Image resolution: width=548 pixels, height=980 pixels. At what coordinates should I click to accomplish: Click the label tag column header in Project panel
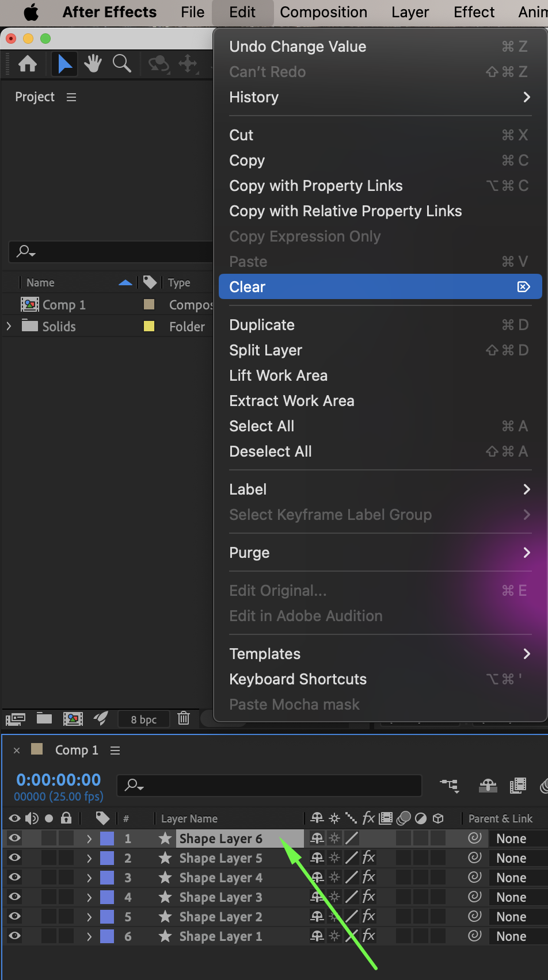tap(150, 282)
